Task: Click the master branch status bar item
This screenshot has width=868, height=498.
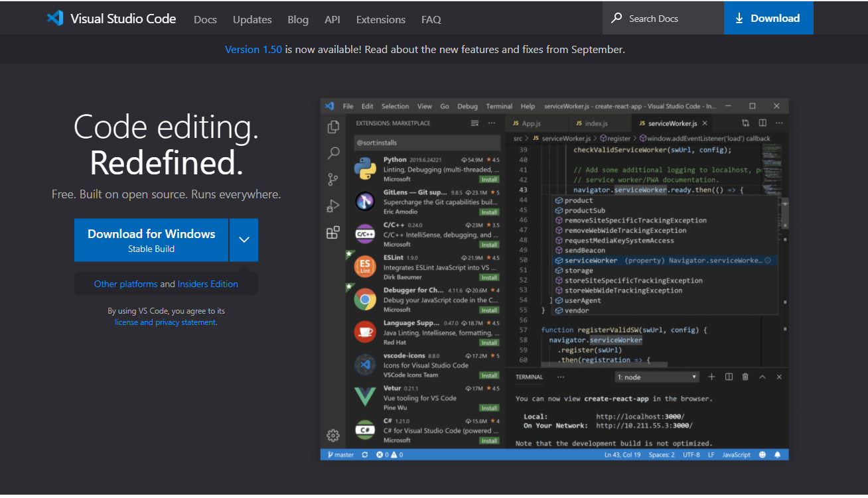Action: click(340, 455)
